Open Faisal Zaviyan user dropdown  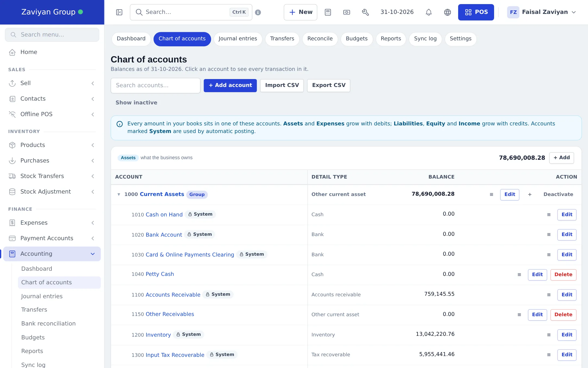542,12
